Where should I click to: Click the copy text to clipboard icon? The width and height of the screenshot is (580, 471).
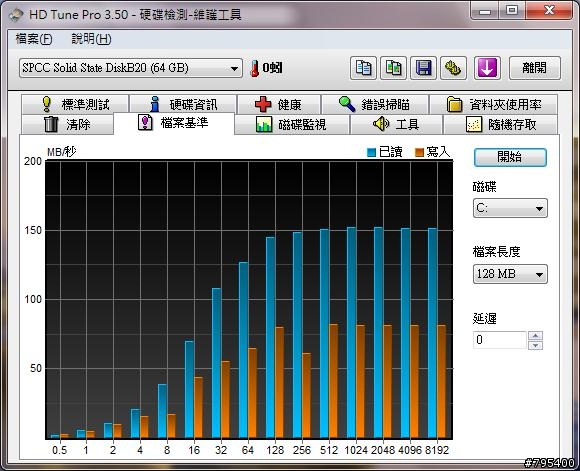pyautogui.click(x=363, y=68)
